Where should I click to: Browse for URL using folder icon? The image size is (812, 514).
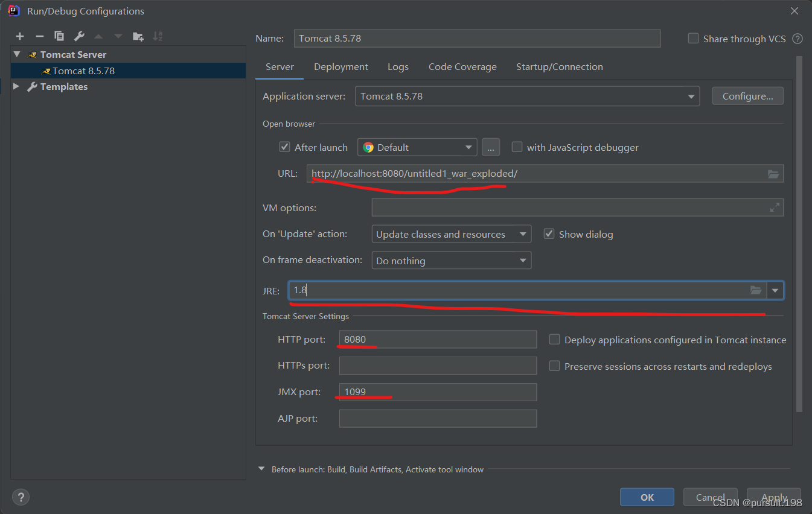coord(773,174)
